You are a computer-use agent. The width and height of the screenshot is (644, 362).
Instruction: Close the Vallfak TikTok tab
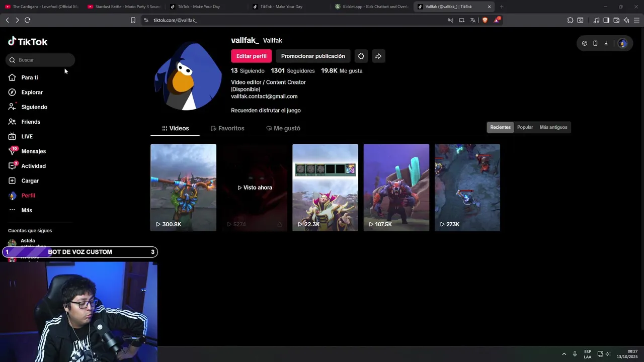(489, 7)
